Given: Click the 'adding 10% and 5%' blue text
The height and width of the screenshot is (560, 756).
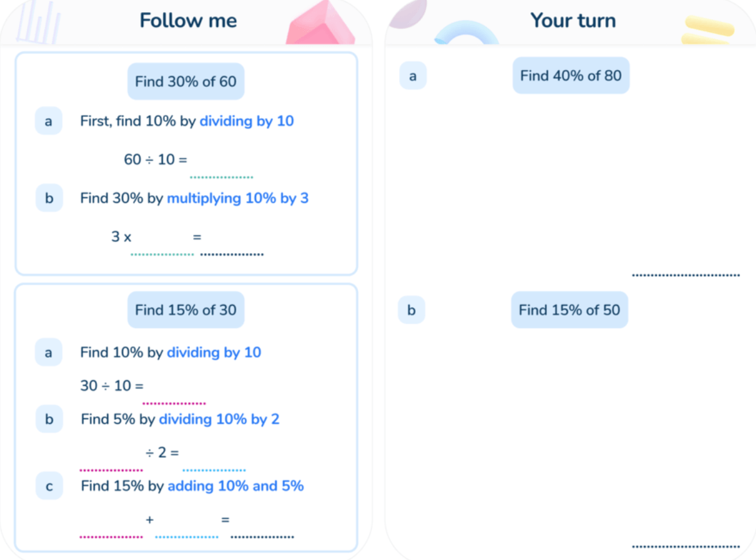Looking at the screenshot, I should 236,486.
